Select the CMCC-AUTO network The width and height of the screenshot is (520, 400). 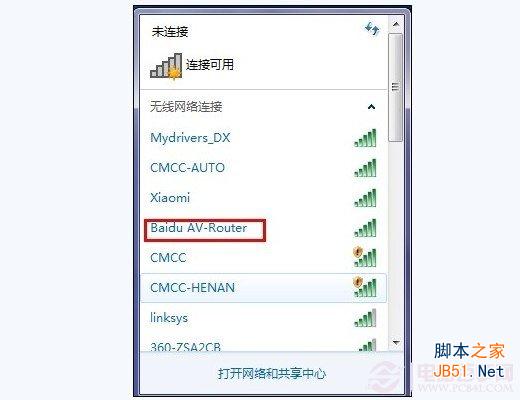[x=264, y=168]
